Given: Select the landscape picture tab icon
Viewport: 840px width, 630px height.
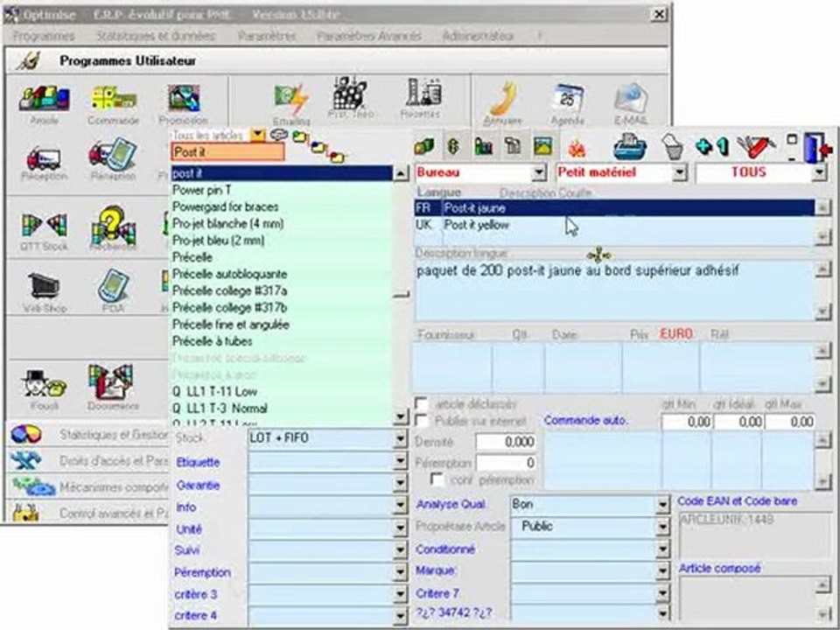Looking at the screenshot, I should click(x=542, y=146).
